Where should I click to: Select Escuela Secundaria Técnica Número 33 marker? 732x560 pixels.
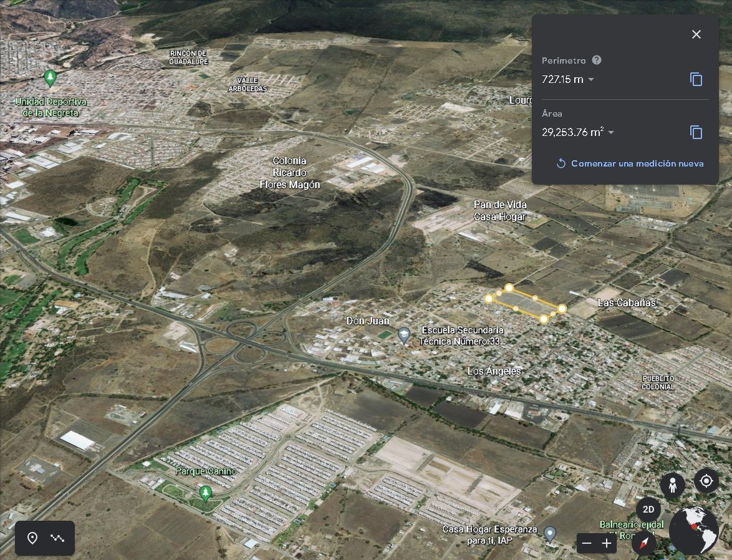(x=403, y=335)
